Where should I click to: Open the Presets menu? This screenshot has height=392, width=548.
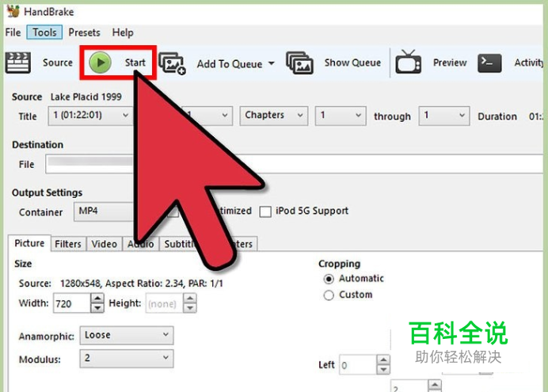pos(84,32)
